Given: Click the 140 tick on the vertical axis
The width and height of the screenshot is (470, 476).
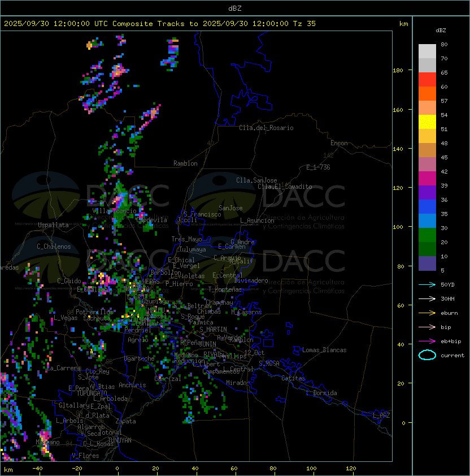Looking at the screenshot, I should coord(398,149).
